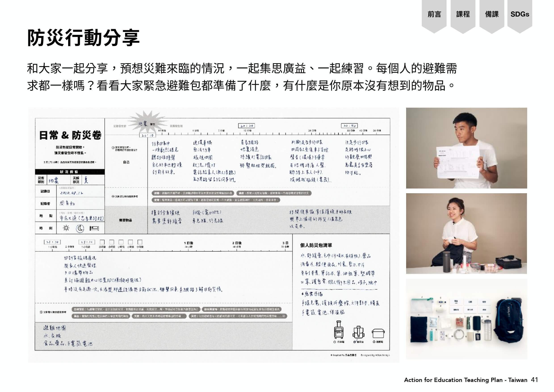Open the photo of laid-out emergency kit
554x392 pixels.
(466, 319)
